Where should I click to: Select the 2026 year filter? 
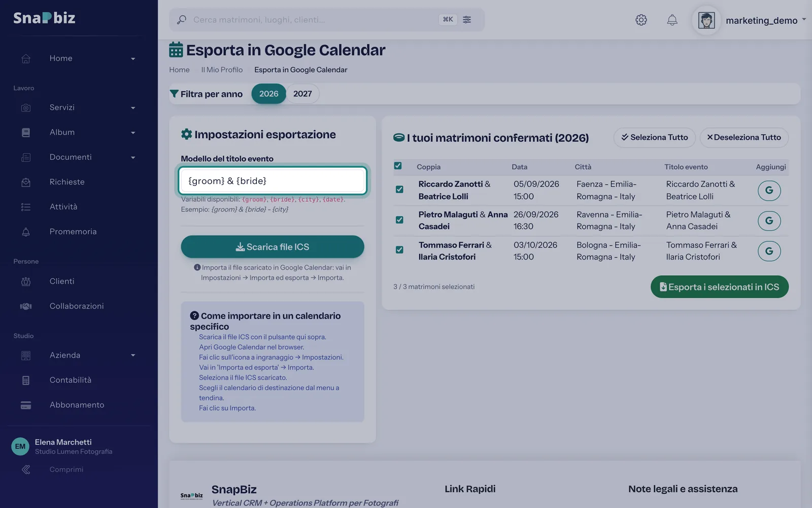coord(268,93)
